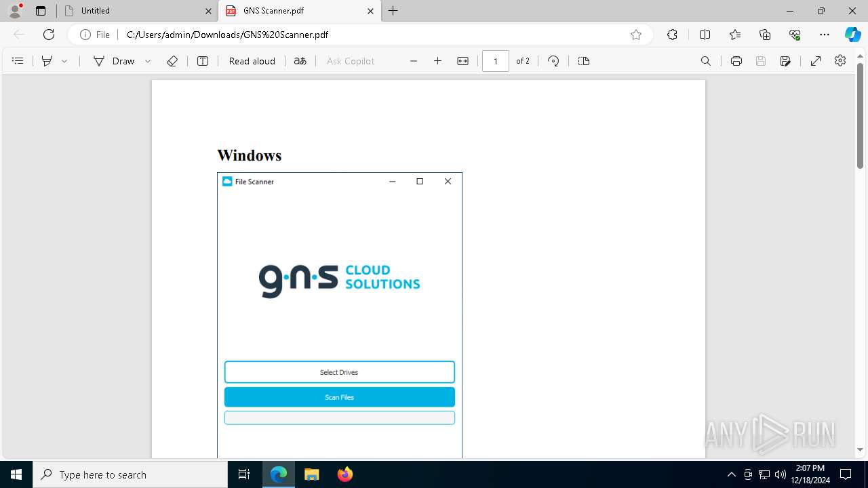Zoom in the PDF with plus

coord(438,61)
